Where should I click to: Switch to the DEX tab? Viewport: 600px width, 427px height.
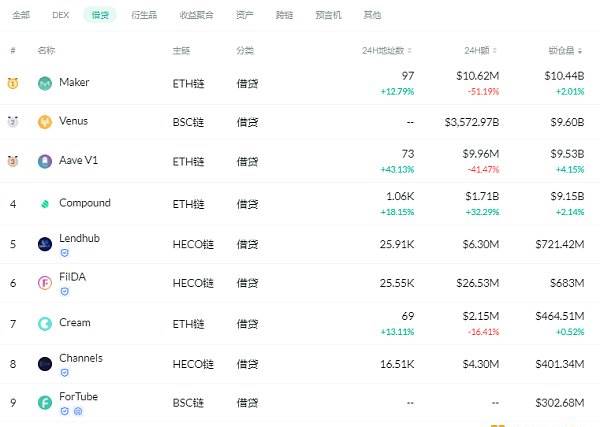point(60,15)
